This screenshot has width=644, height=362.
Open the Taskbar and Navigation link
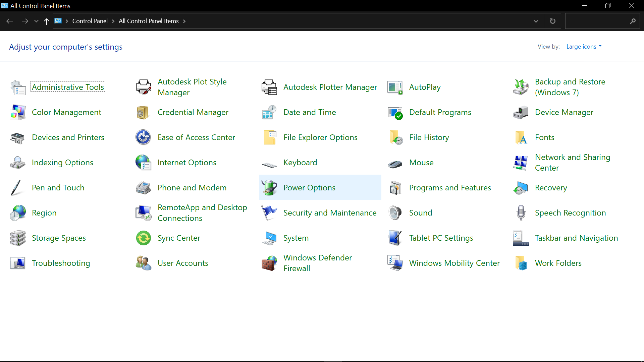(x=576, y=238)
